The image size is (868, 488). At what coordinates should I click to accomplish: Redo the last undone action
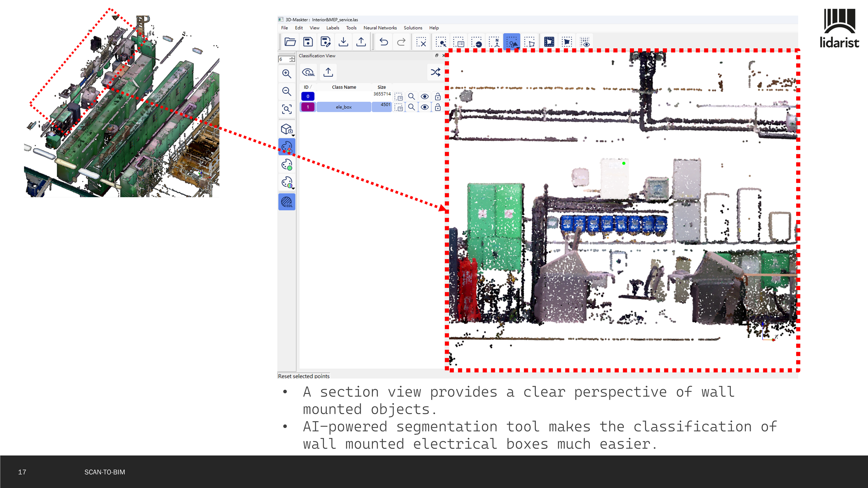coord(401,42)
